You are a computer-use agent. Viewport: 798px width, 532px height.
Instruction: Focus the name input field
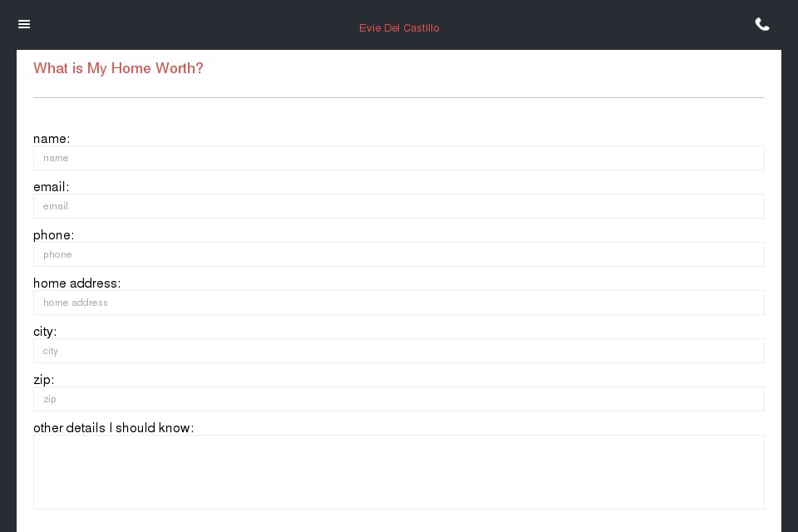[398, 158]
